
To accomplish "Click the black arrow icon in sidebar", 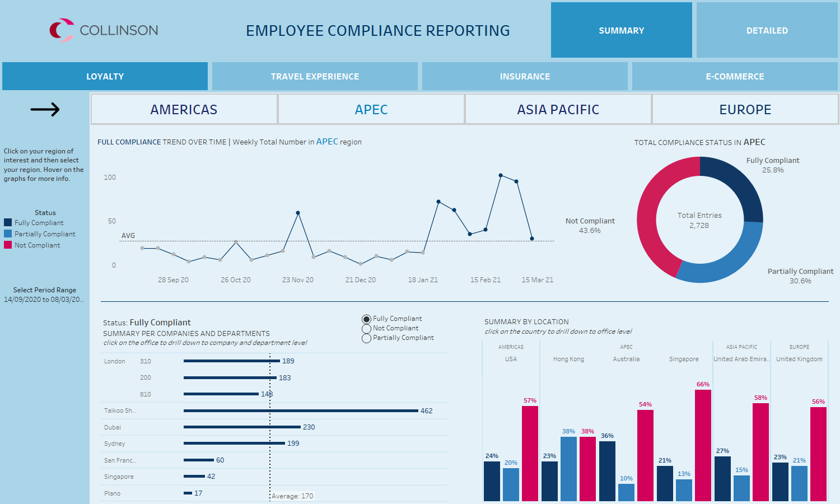I will pos(45,110).
